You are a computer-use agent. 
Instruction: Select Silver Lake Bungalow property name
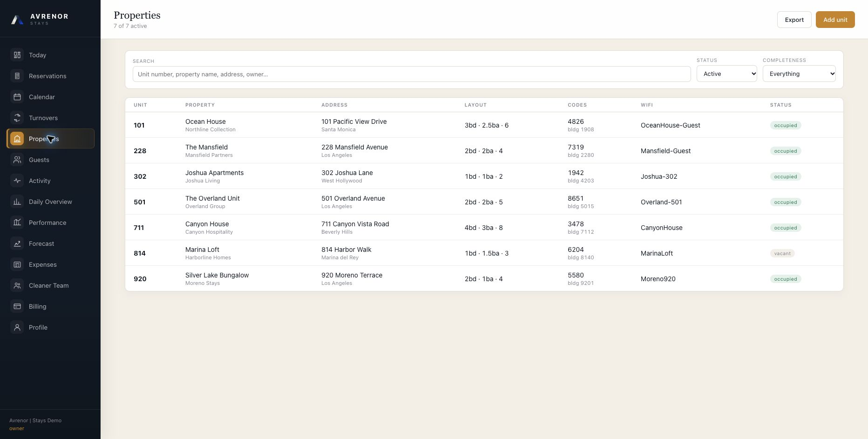[217, 275]
